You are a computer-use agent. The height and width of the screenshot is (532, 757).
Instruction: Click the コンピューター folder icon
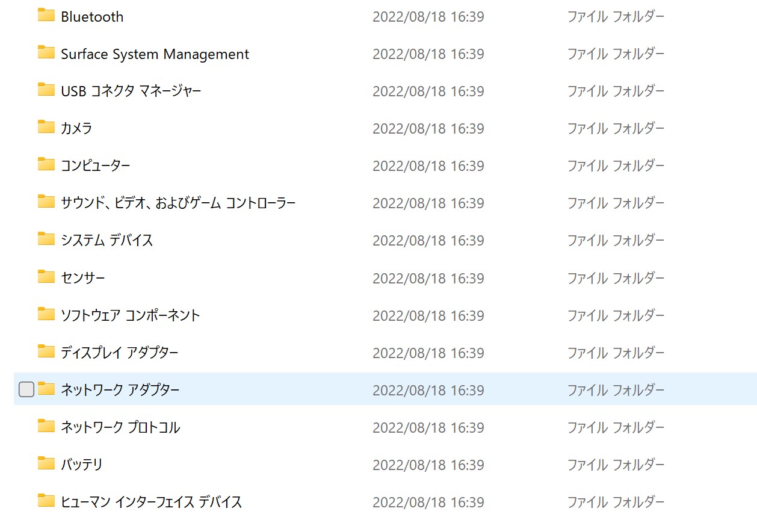pos(46,165)
